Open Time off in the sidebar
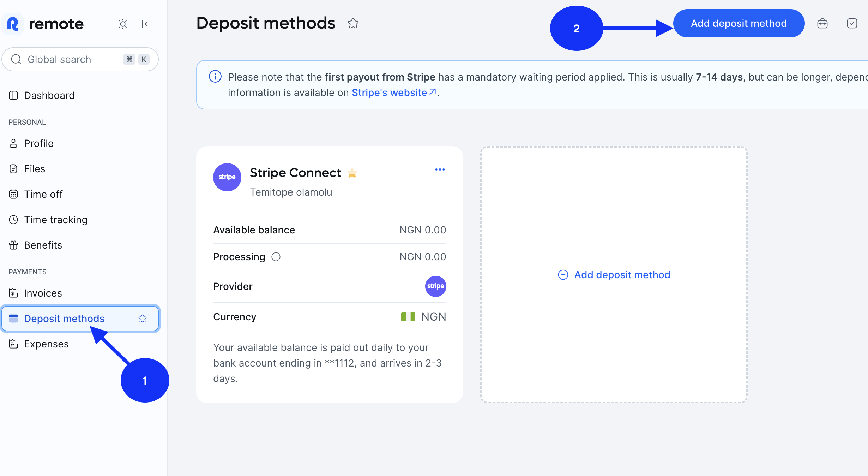 point(80,194)
